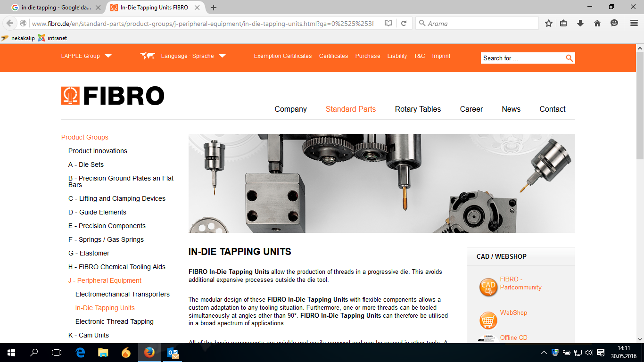644x362 pixels.
Task: Open the Imprint link
Action: [441, 56]
